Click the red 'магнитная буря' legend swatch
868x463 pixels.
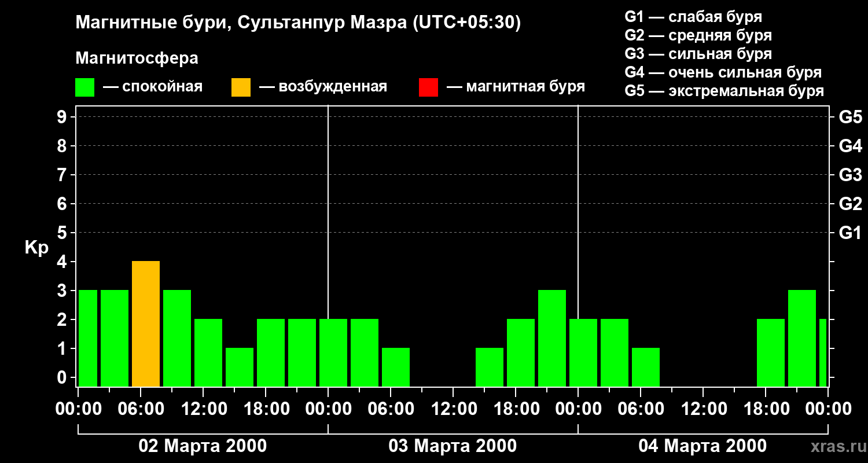coord(428,87)
